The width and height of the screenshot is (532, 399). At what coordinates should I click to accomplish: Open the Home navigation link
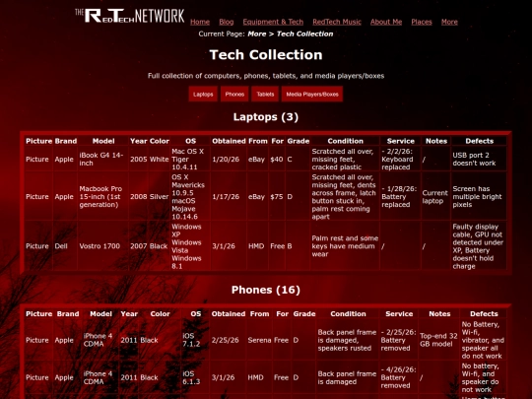[x=200, y=22]
